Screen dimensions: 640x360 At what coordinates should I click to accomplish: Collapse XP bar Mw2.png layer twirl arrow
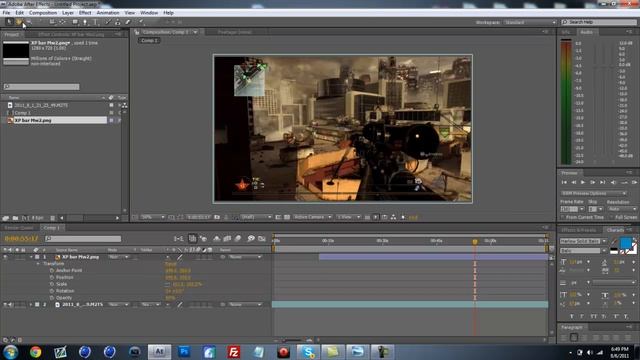[x=31, y=257]
